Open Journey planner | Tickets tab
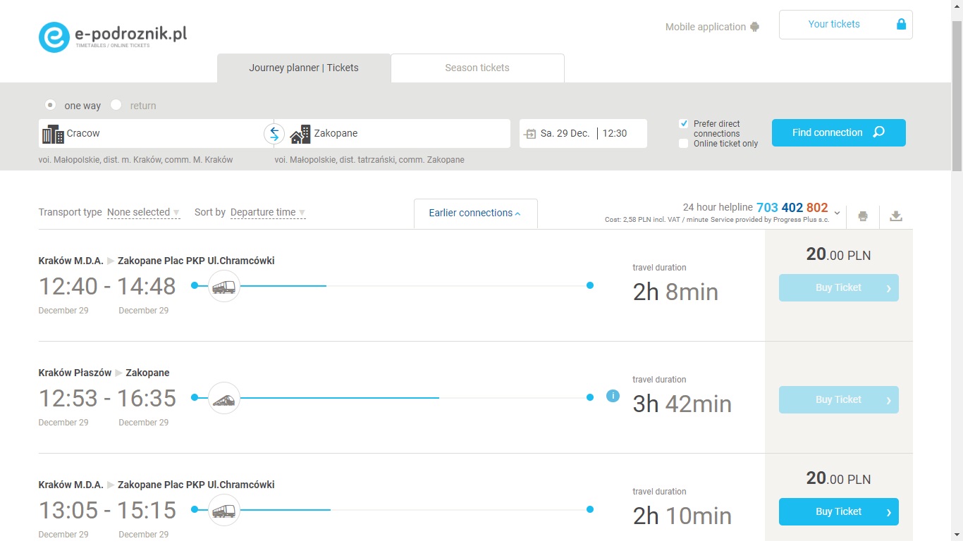The width and height of the screenshot is (963, 560). (304, 68)
